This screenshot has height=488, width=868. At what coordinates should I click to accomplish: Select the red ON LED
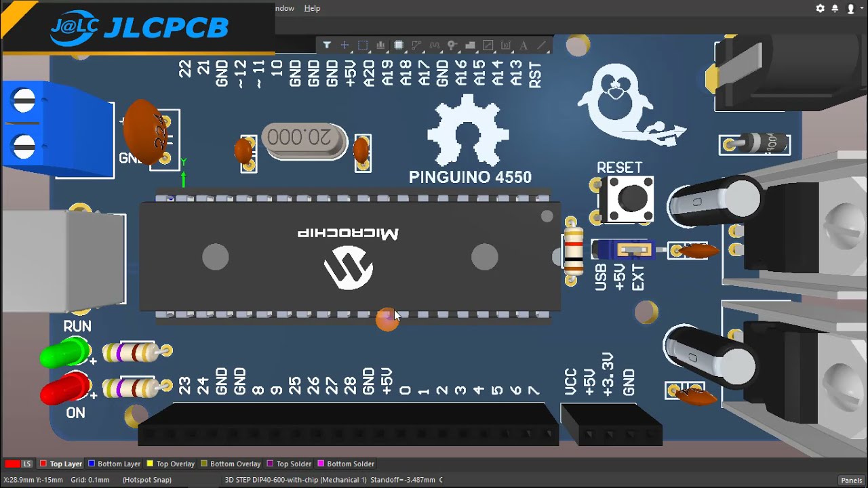click(x=66, y=388)
